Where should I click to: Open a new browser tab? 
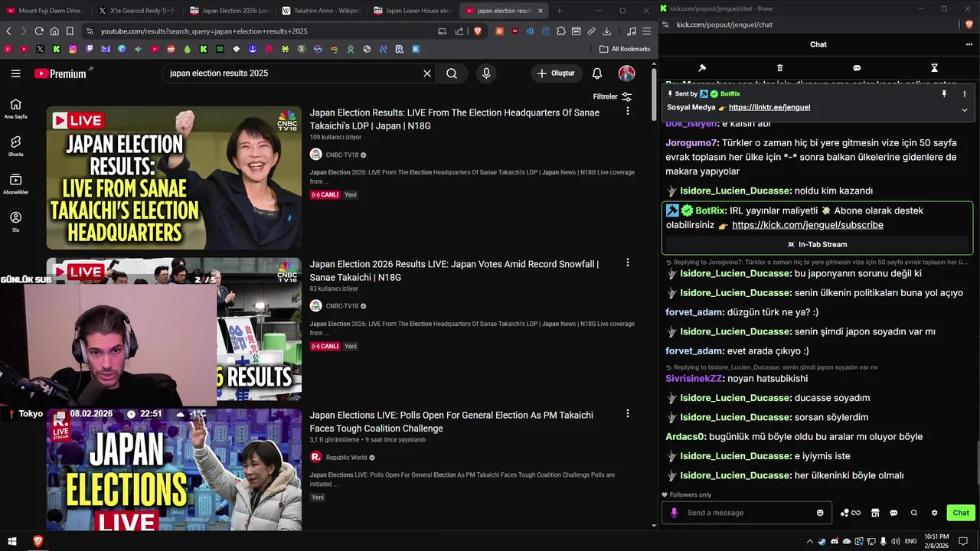(x=559, y=11)
